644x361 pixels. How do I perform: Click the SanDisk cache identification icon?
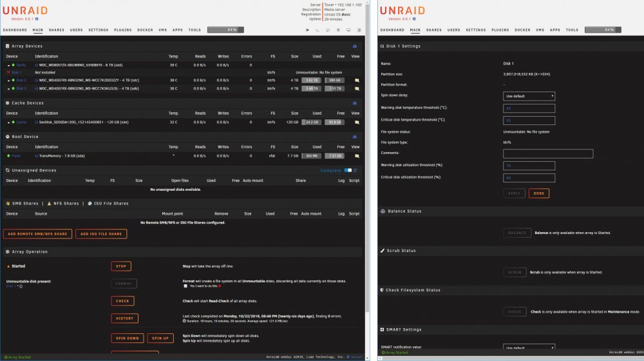(x=37, y=122)
